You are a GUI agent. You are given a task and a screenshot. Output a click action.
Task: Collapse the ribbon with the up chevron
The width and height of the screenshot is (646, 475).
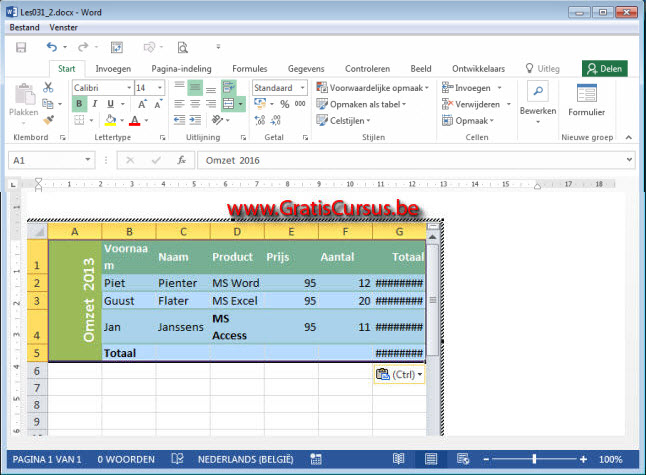[x=629, y=137]
